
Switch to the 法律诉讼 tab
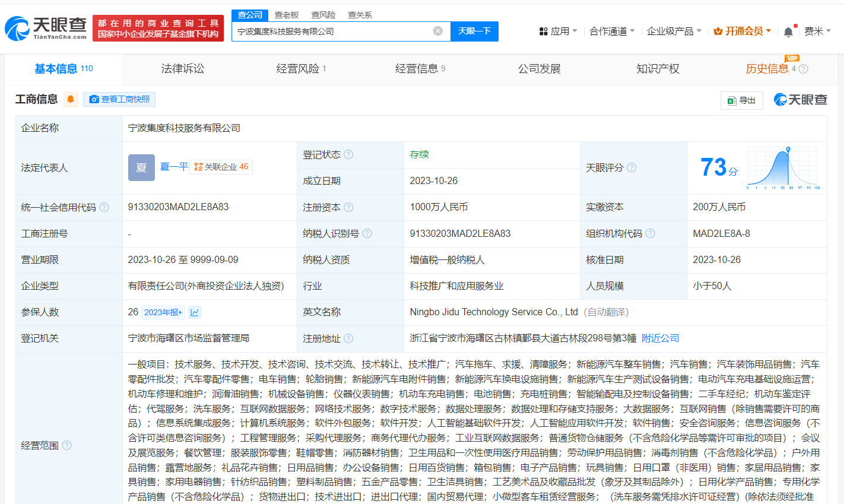pyautogui.click(x=182, y=69)
